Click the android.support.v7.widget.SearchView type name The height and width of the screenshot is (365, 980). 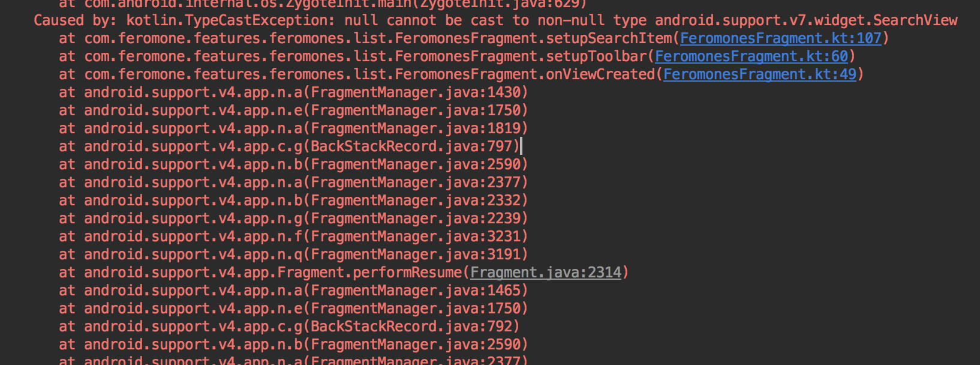(x=805, y=20)
